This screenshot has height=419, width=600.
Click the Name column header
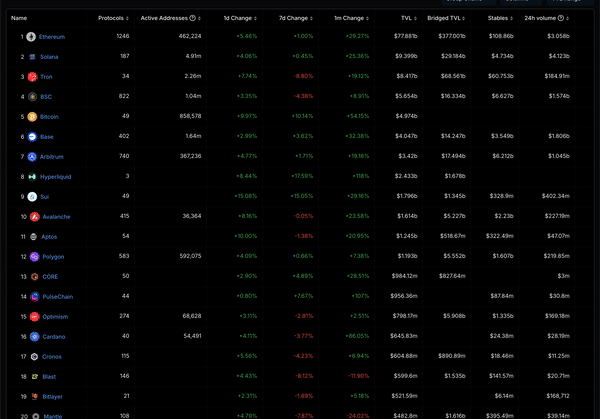(x=19, y=18)
